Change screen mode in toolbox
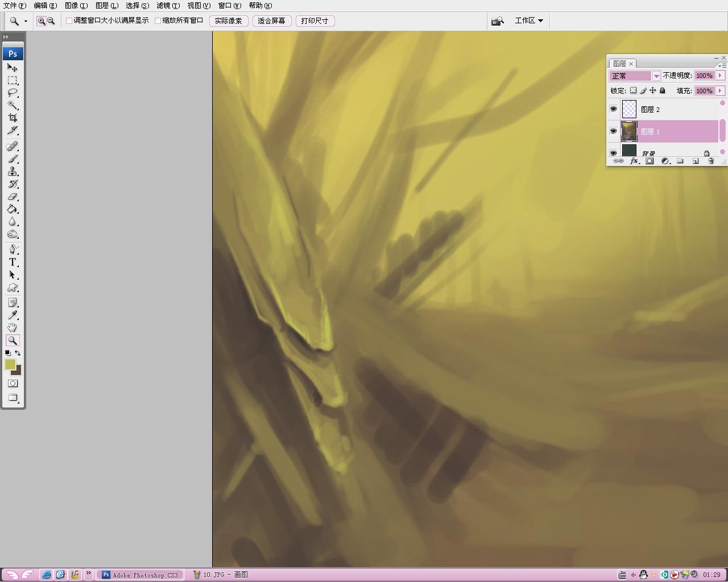Image resolution: width=728 pixels, height=582 pixels. point(13,398)
